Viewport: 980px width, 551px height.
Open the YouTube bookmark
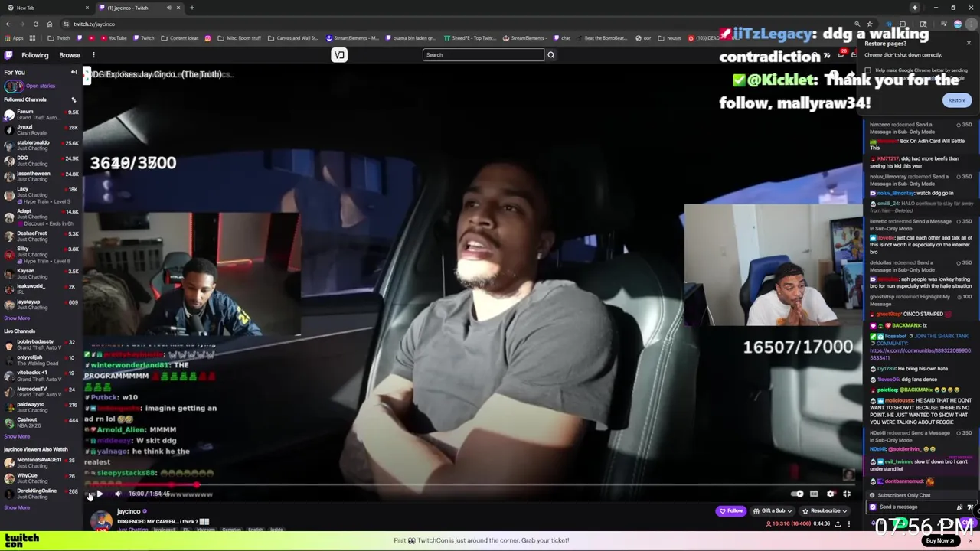pos(113,38)
